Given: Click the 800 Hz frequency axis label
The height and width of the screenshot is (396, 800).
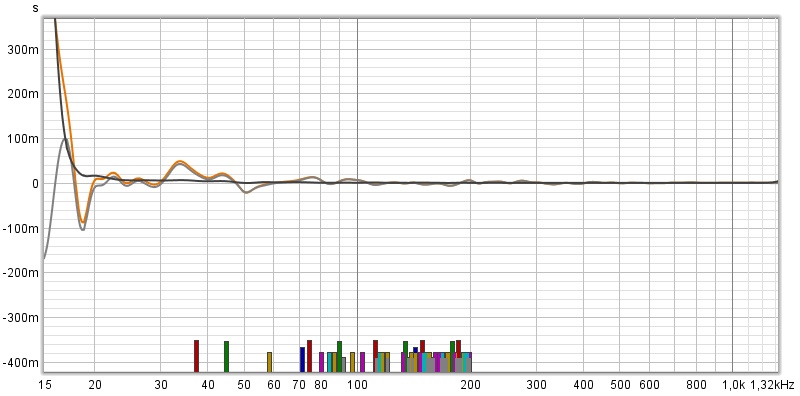Looking at the screenshot, I should click(x=696, y=385).
